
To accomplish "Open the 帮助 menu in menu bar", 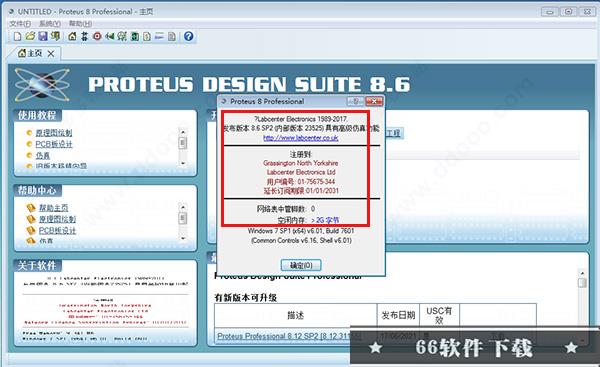I will [80, 24].
